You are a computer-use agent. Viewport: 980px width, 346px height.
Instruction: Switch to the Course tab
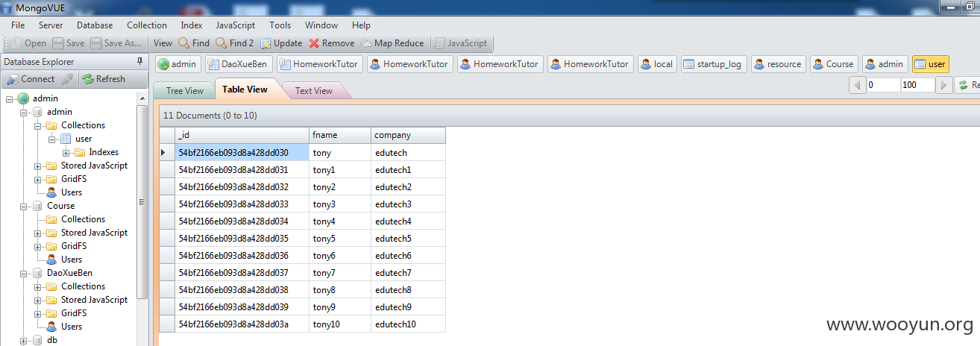(834, 64)
